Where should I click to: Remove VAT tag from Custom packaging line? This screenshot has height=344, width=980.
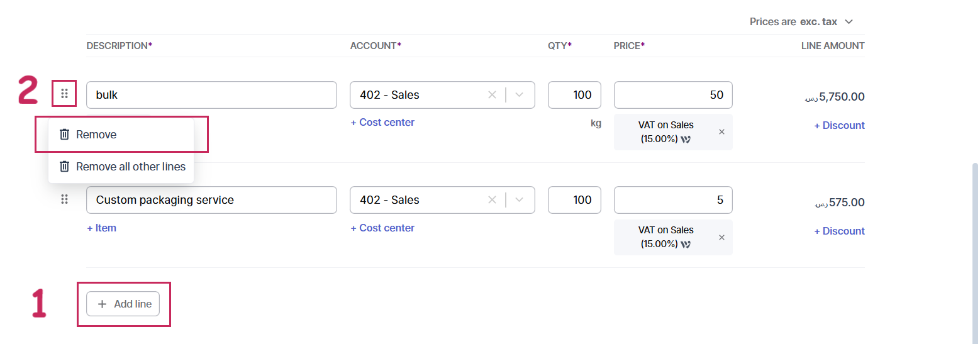[721, 237]
